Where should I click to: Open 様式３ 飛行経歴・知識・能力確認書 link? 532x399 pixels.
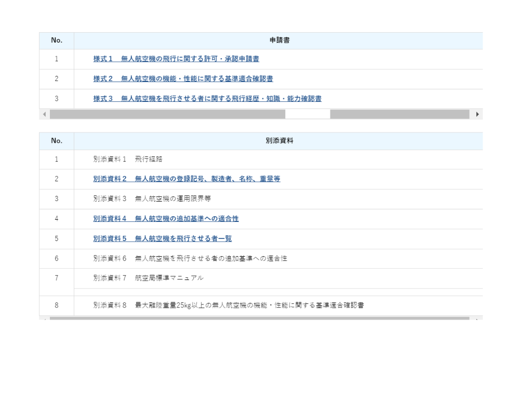click(207, 99)
